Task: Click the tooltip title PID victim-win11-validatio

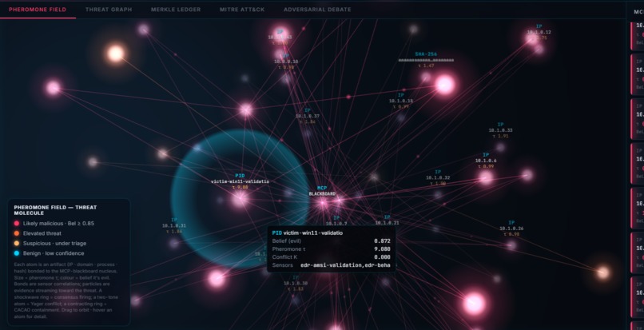Action: pos(307,233)
